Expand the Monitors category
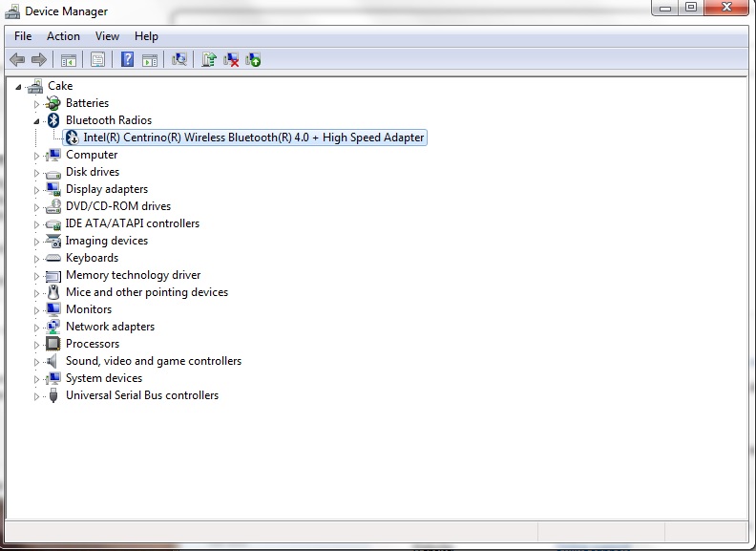756x551 pixels. (x=36, y=310)
